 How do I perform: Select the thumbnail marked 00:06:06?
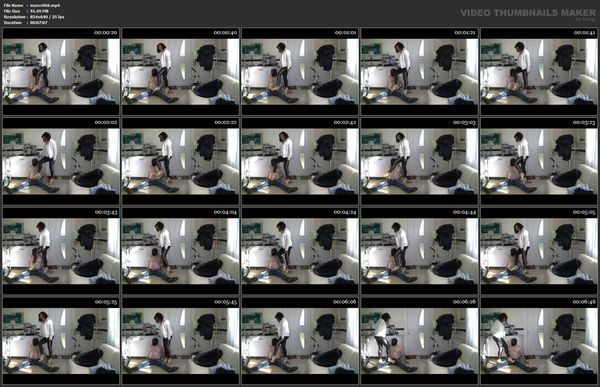click(x=300, y=341)
